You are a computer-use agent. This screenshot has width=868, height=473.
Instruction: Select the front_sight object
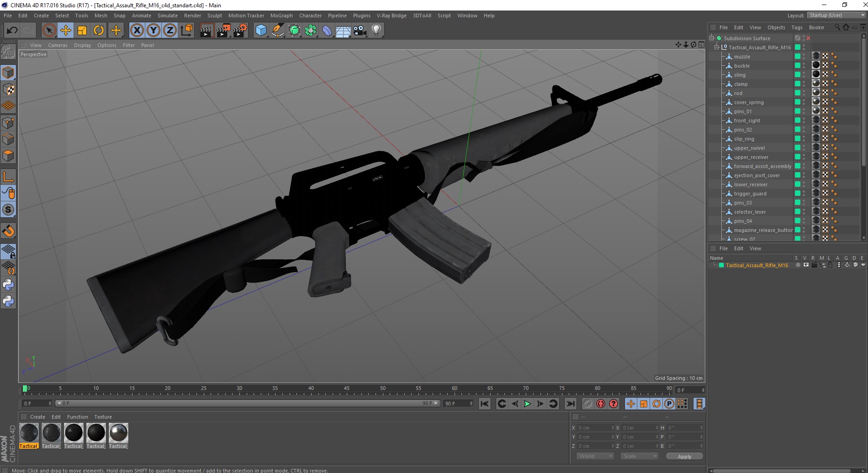coord(747,121)
